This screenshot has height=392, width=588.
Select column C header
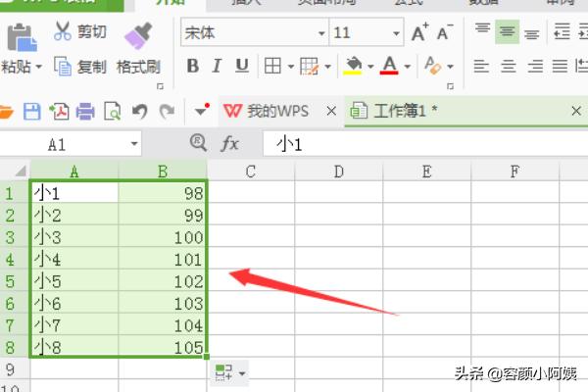251,171
